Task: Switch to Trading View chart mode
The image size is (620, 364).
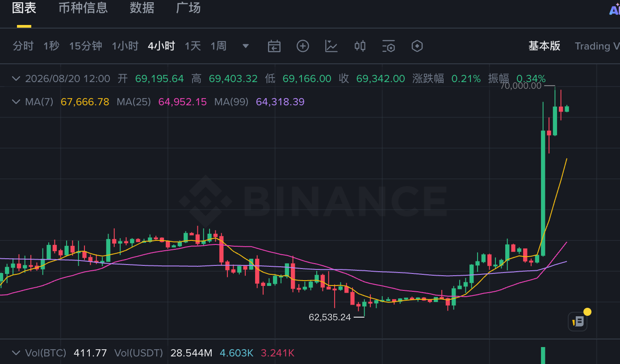Action: 597,46
